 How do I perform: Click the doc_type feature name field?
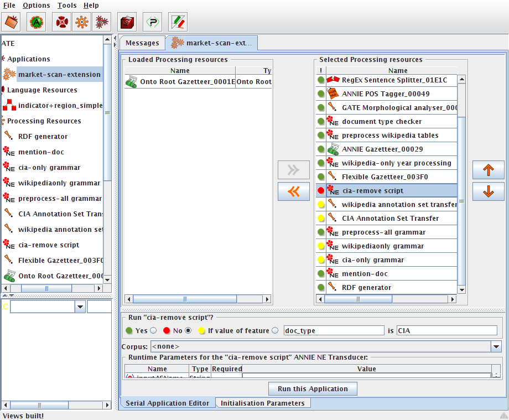click(334, 330)
